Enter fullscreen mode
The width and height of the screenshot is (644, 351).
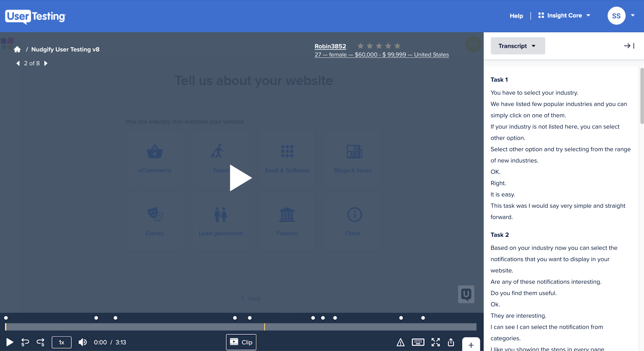coord(436,342)
